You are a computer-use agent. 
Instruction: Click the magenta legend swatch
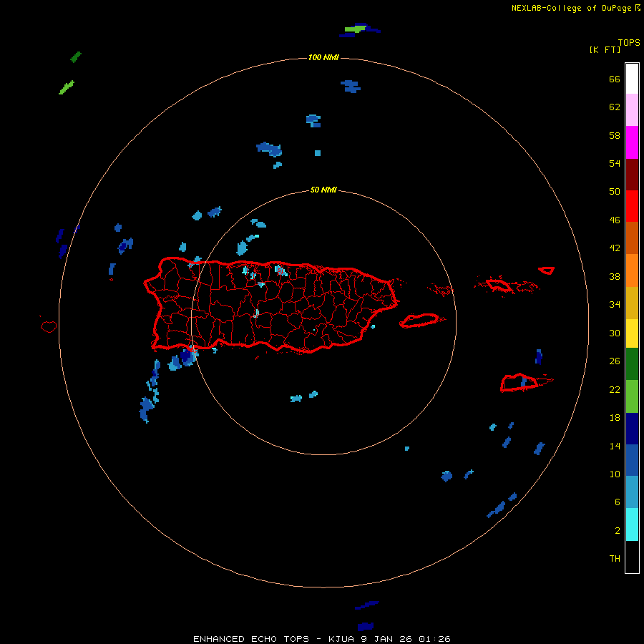632,142
